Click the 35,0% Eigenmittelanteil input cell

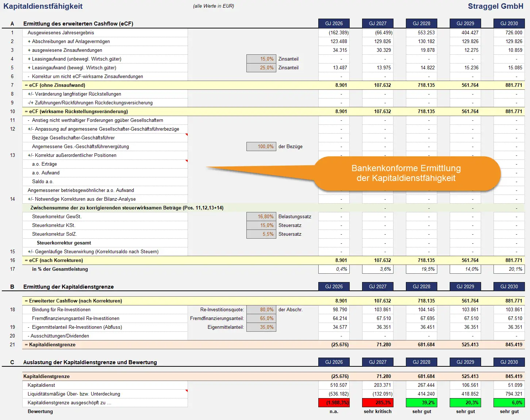point(261,327)
